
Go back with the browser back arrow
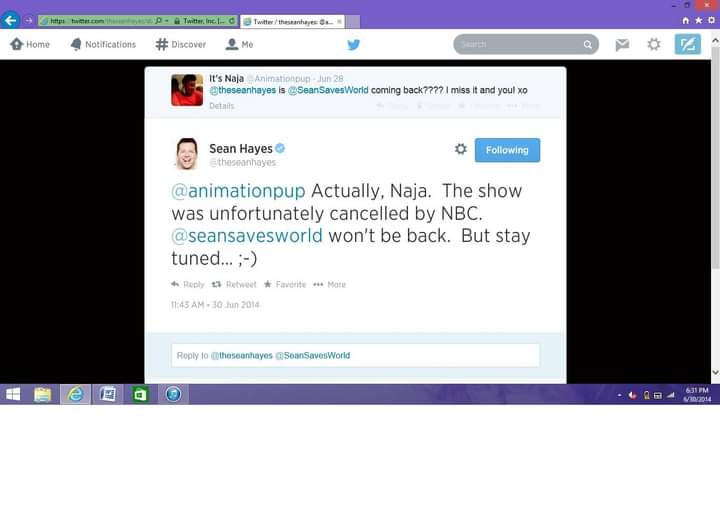pyautogui.click(x=10, y=20)
